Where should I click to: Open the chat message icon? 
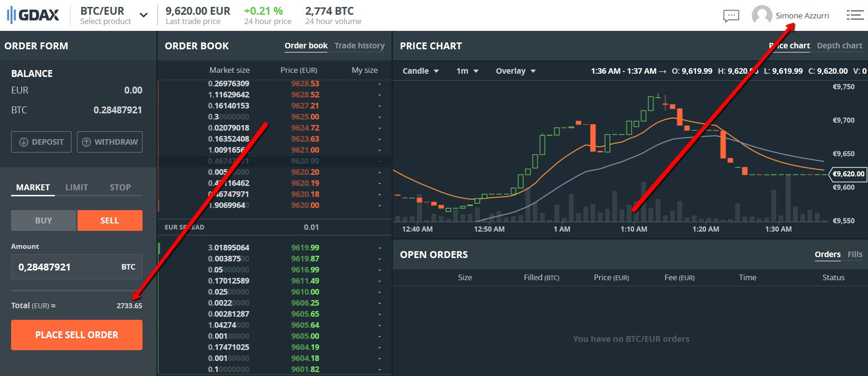tap(731, 16)
